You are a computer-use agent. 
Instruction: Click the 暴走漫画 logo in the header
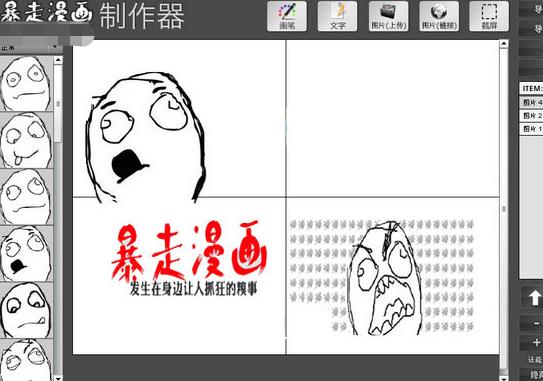coord(46,12)
